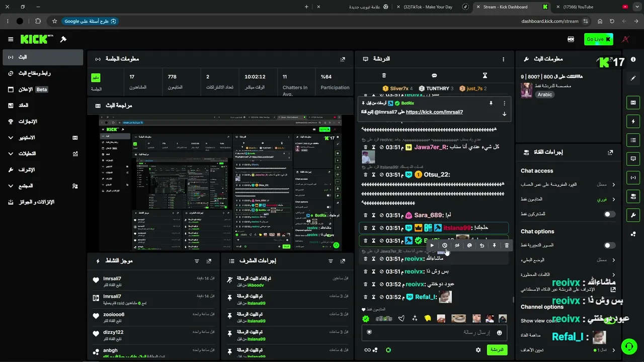Expand the المجتمع sidebar section
Viewport: 644px width, 362px height.
point(43,186)
